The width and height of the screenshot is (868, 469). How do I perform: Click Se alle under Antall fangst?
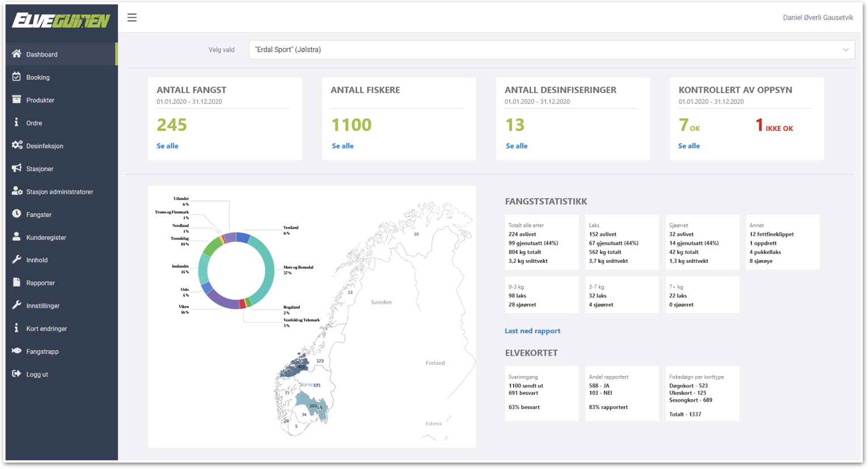coord(167,146)
